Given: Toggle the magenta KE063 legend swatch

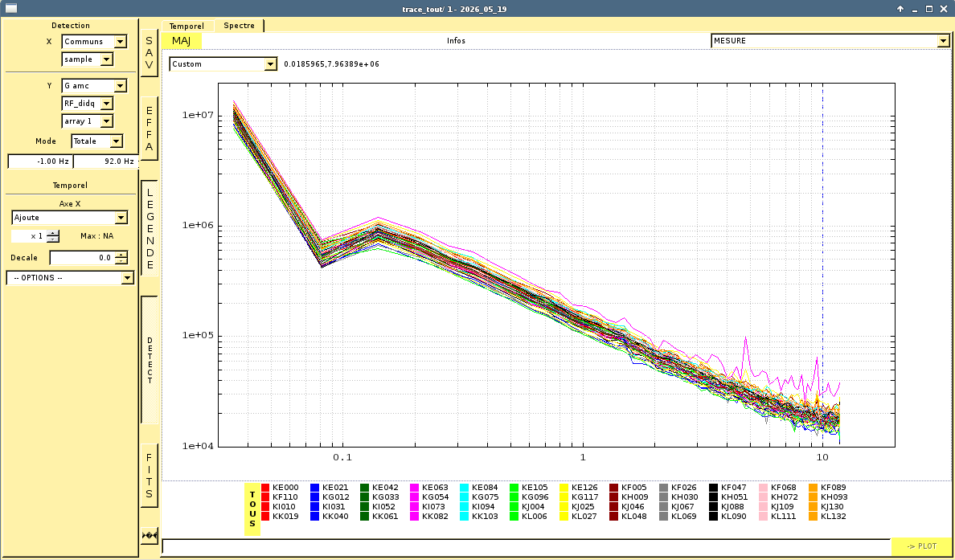Looking at the screenshot, I should coord(414,488).
